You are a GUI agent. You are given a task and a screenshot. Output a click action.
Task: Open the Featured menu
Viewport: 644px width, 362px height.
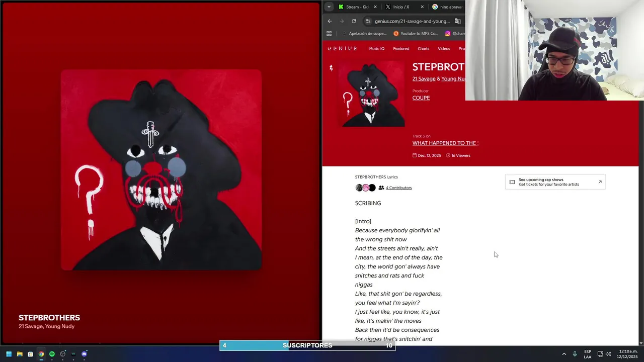pos(401,49)
